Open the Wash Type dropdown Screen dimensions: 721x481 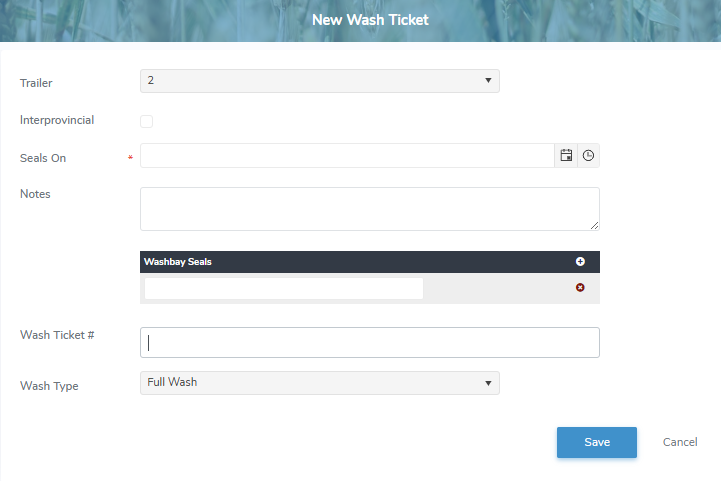(x=319, y=382)
